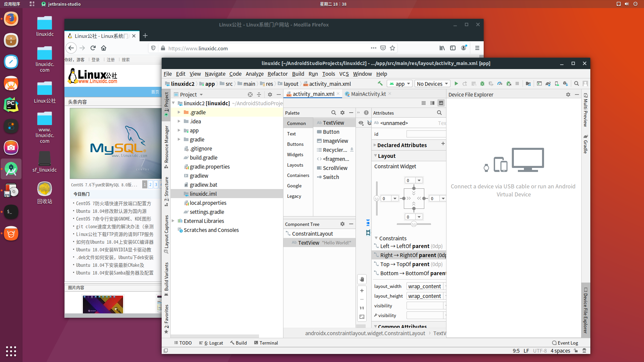Open PyCharm icon in Ubuntu dock
Image resolution: width=644 pixels, height=362 pixels.
pos(11,105)
